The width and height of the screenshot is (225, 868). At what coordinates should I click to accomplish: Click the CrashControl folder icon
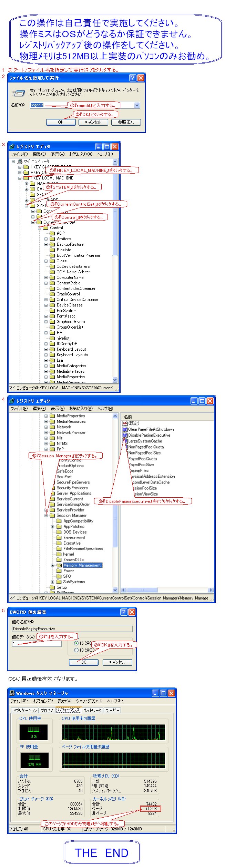[52, 294]
